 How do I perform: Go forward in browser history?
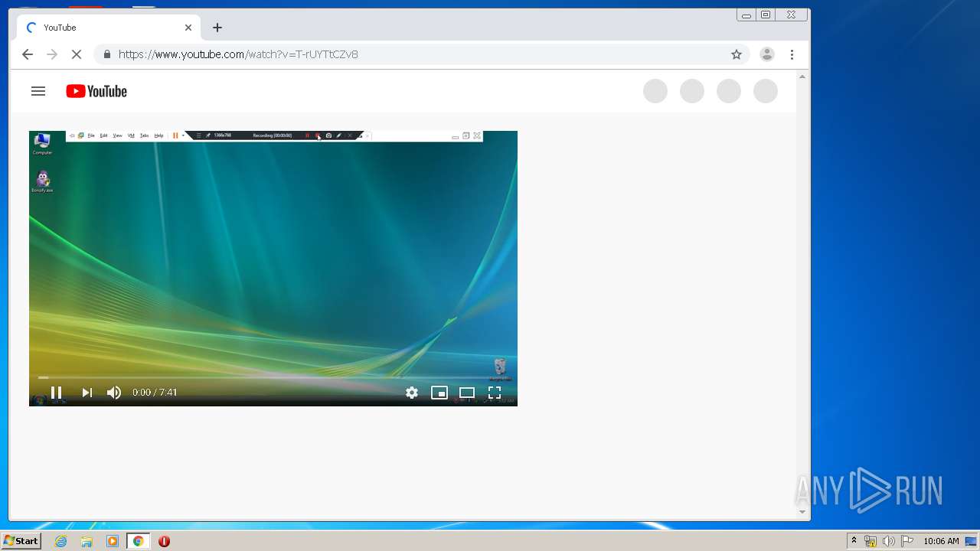pos(52,54)
